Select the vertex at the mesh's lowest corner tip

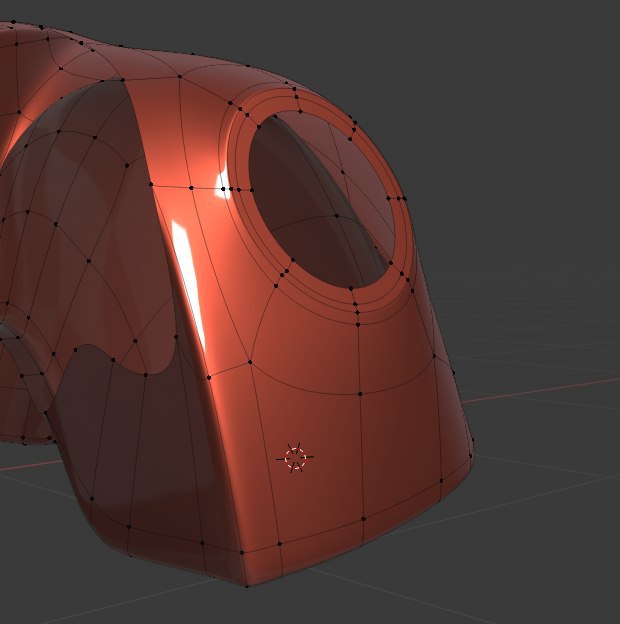tap(247, 585)
